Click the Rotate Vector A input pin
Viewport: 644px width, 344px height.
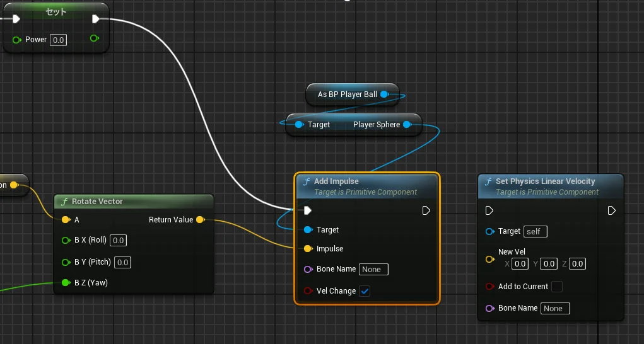(66, 220)
